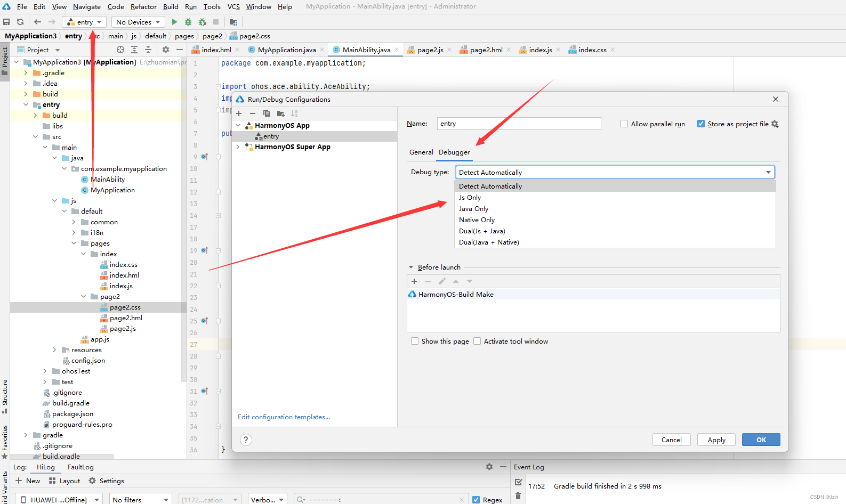Select config.json in the project tree
The width and height of the screenshot is (846, 504).
pyautogui.click(x=88, y=360)
